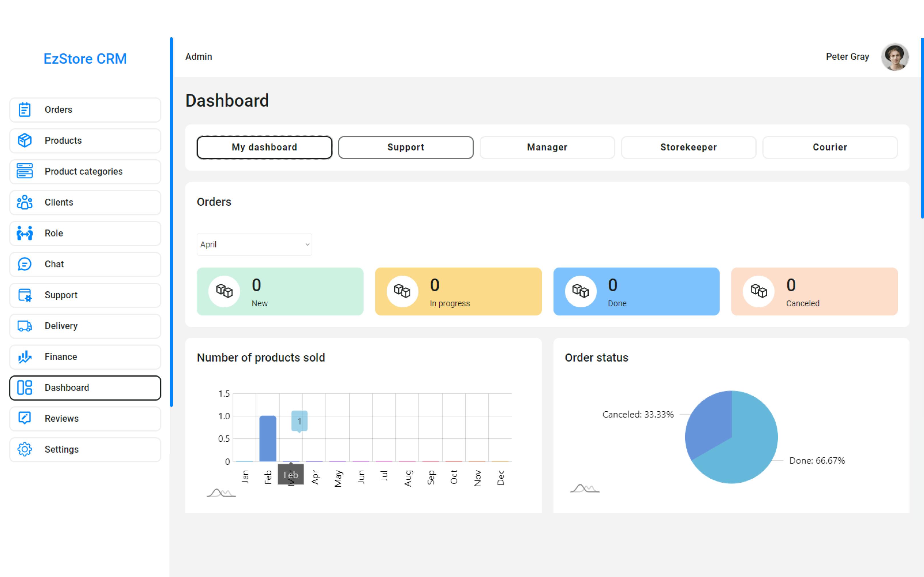This screenshot has height=577, width=924.
Task: Click the Role people-swap icon
Action: point(25,233)
